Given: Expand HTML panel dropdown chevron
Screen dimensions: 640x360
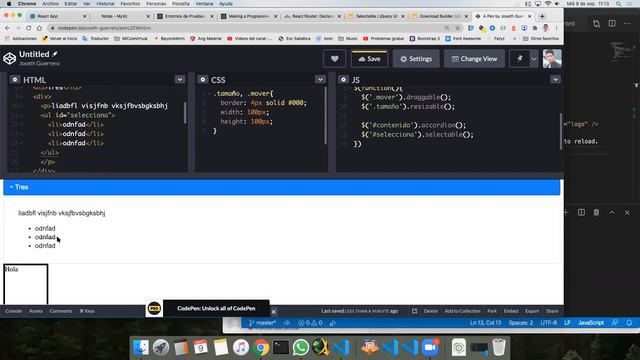Looking at the screenshot, I should (x=180, y=80).
